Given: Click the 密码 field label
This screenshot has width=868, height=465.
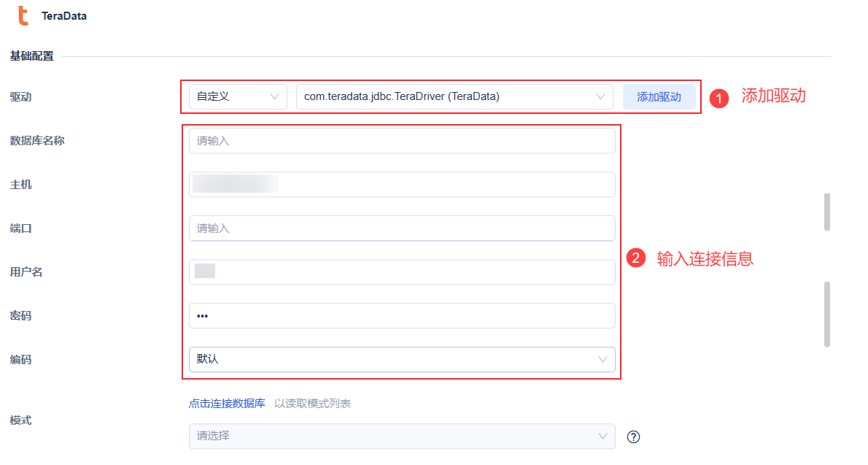Looking at the screenshot, I should point(20,316).
